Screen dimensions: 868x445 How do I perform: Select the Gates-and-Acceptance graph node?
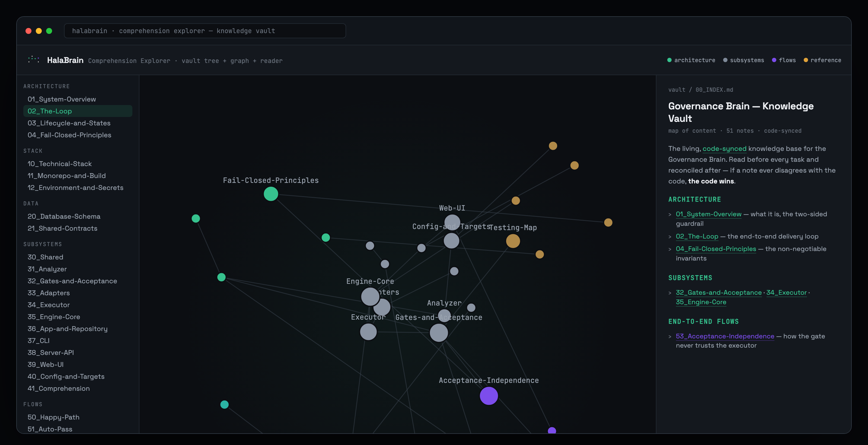tap(439, 333)
